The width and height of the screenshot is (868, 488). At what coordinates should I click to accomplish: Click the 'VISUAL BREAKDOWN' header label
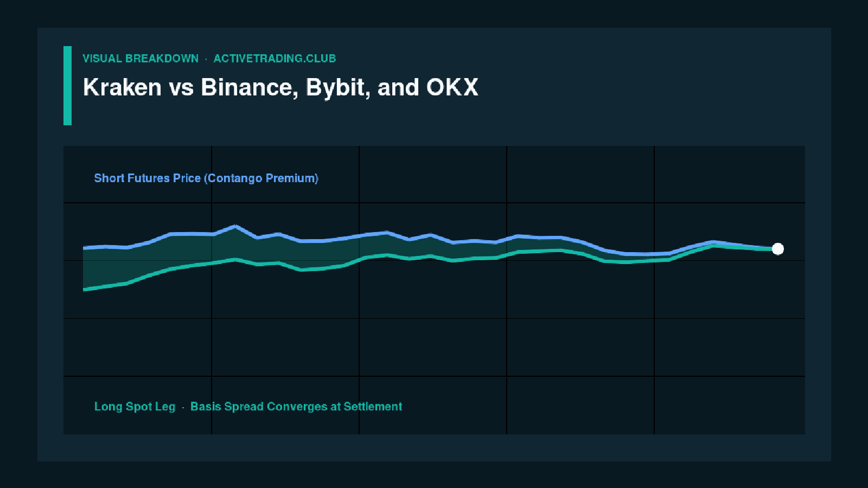click(x=141, y=59)
